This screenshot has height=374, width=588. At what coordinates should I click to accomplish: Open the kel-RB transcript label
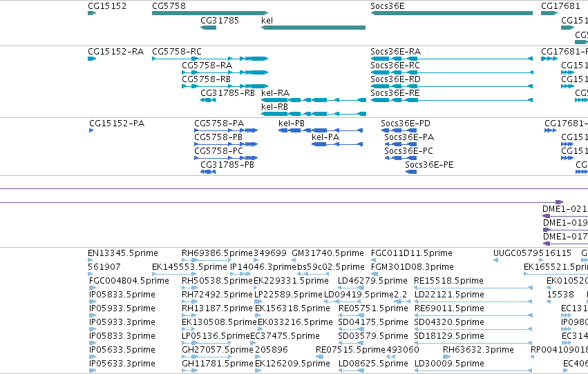[x=274, y=107]
